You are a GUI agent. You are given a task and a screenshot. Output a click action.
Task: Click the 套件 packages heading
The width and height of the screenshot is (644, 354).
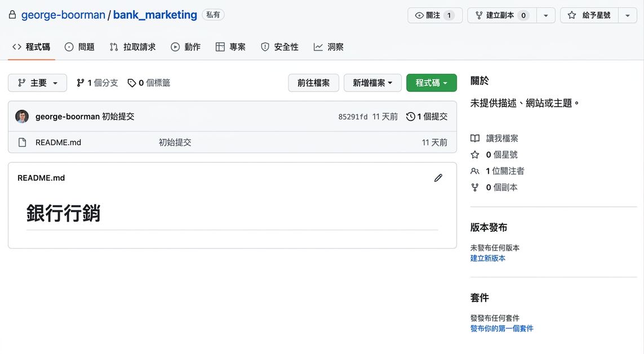[x=479, y=297]
